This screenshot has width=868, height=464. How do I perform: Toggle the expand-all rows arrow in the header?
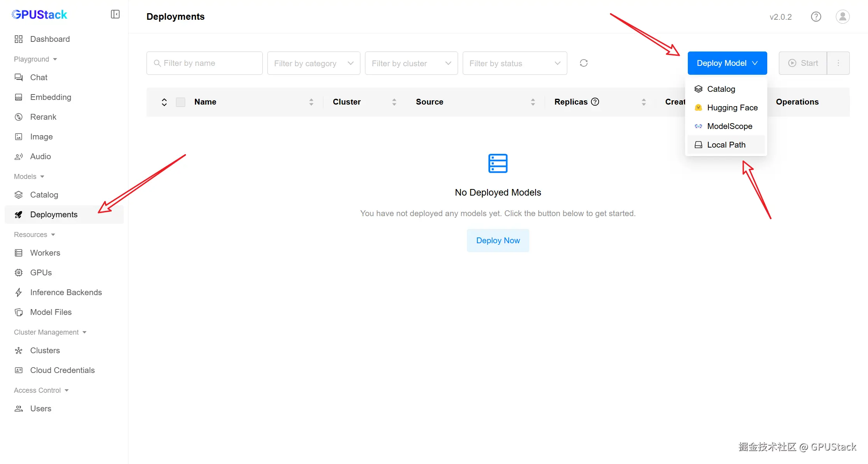(x=164, y=102)
